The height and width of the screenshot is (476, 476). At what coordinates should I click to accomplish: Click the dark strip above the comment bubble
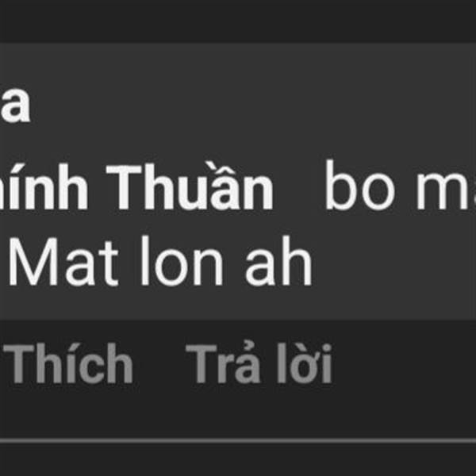(x=238, y=21)
